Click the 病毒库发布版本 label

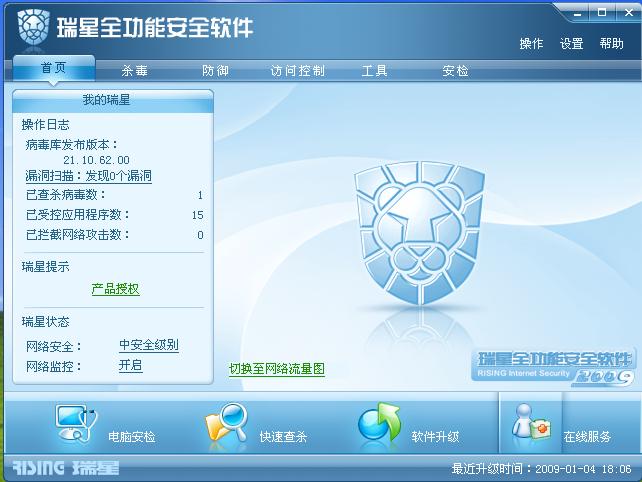(72, 145)
